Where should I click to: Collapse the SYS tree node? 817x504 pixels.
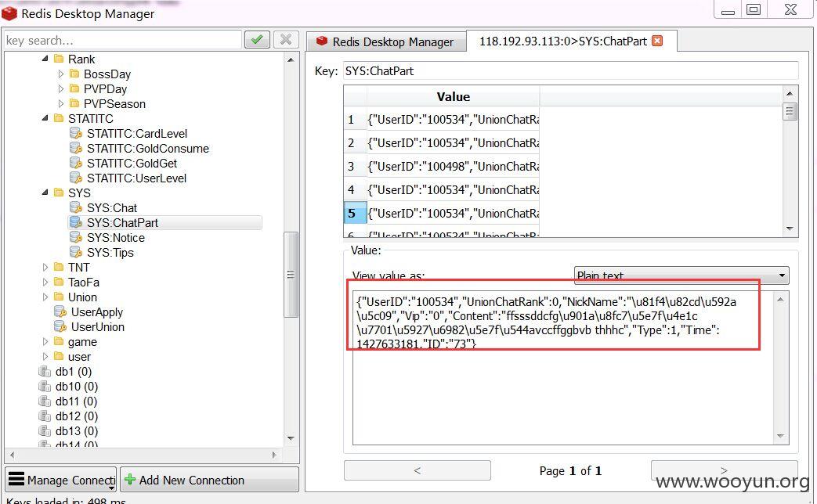(x=45, y=193)
